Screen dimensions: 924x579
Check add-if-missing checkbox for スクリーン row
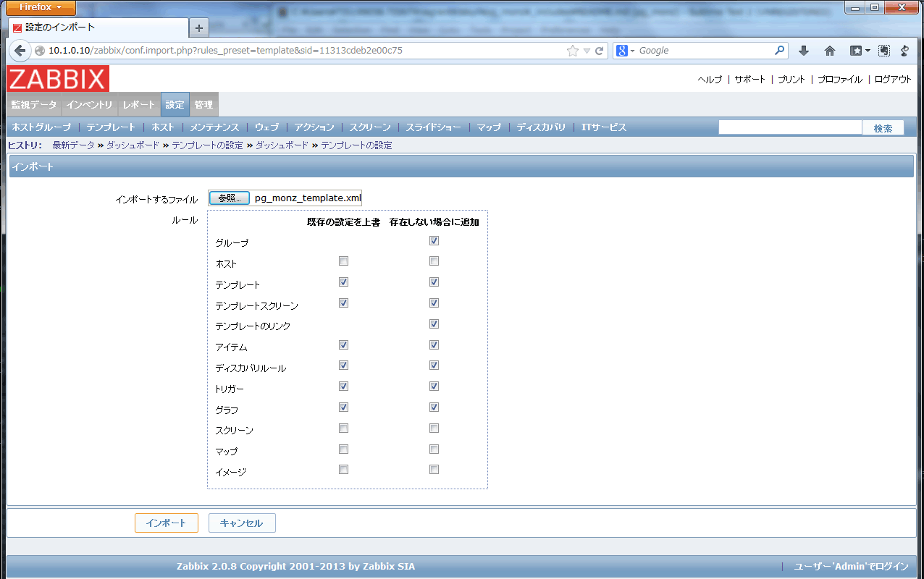(434, 428)
